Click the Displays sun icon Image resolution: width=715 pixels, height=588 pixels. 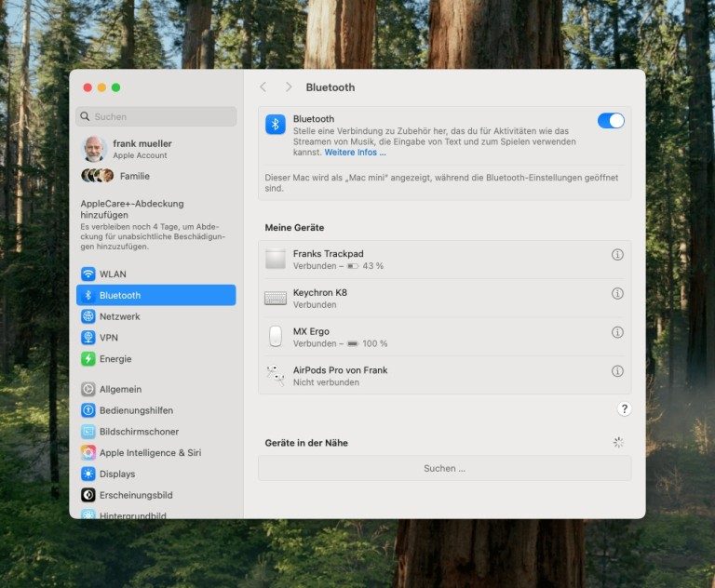point(88,474)
